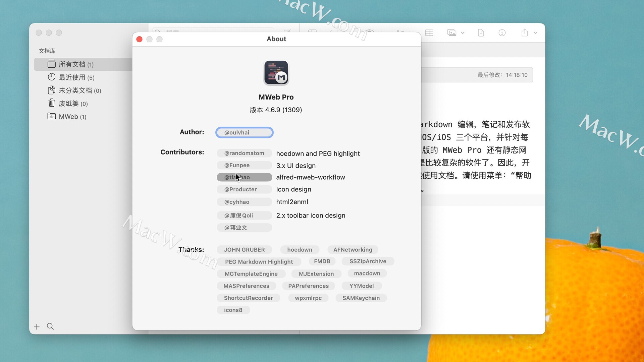Screen dimensions: 644x362
Task: Click the magnifier icon at sidebar bottom
Action: tap(50, 326)
